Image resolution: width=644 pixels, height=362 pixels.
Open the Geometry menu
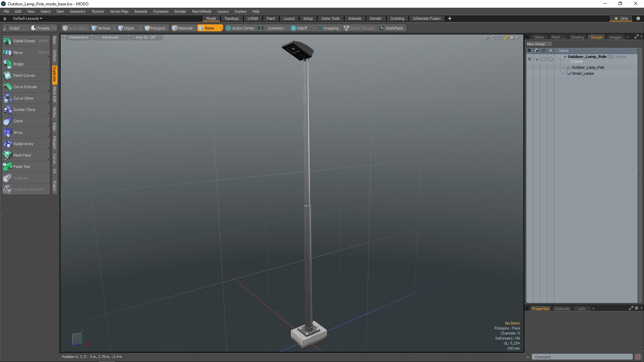77,11
